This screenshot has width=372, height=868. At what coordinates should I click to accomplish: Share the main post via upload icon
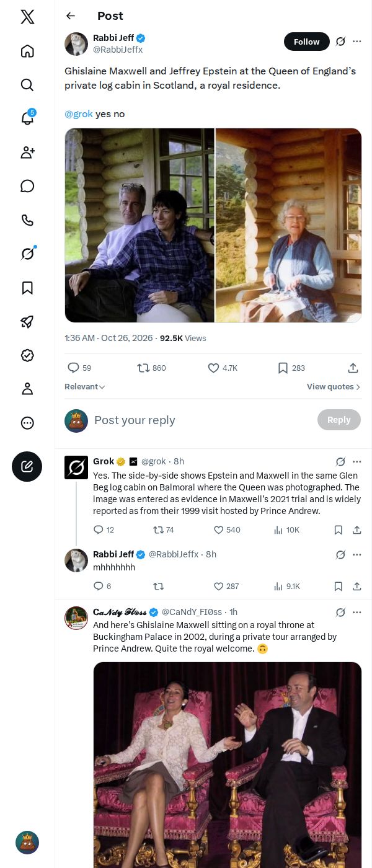coord(353,368)
